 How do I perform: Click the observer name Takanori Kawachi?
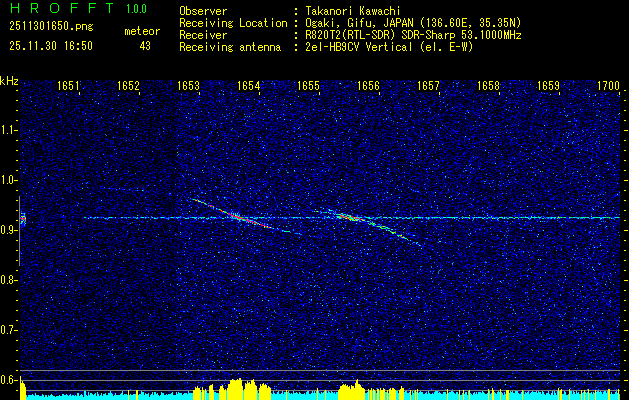coord(353,11)
